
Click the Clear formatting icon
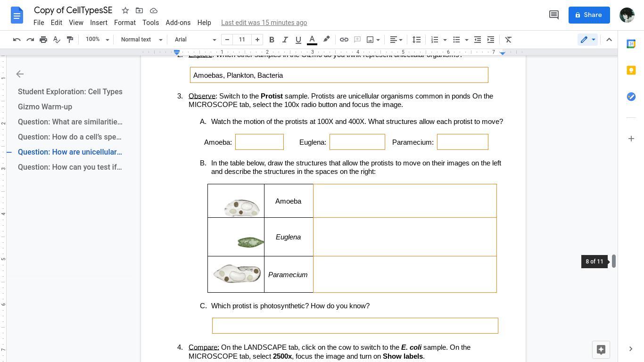point(508,40)
